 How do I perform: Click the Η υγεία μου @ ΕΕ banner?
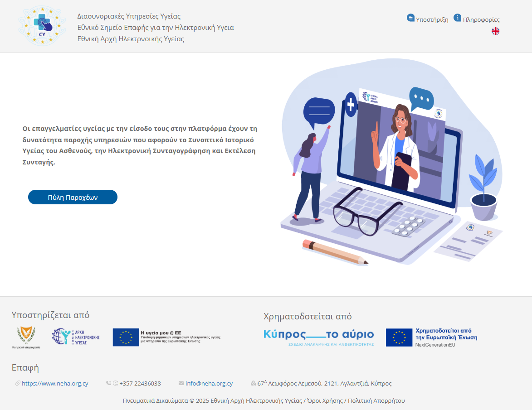[x=166, y=338]
